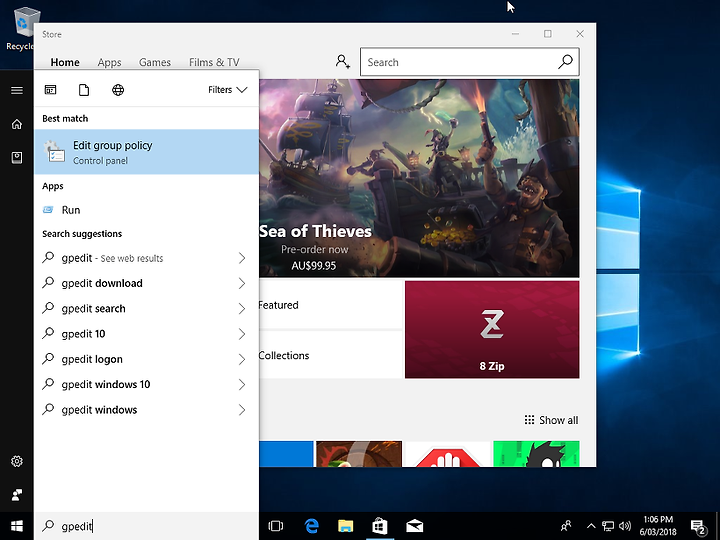720x540 pixels.
Task: Open the Start menu hamburger icon
Action: [x=17, y=90]
